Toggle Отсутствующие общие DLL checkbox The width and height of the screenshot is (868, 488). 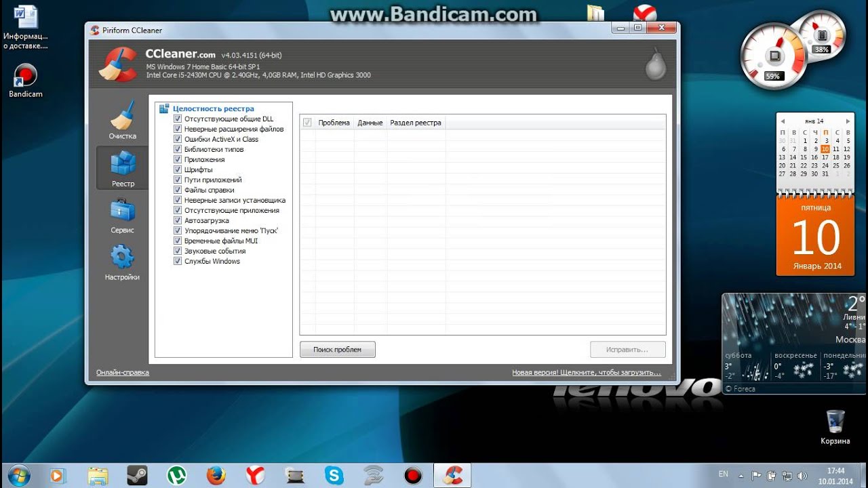point(178,119)
